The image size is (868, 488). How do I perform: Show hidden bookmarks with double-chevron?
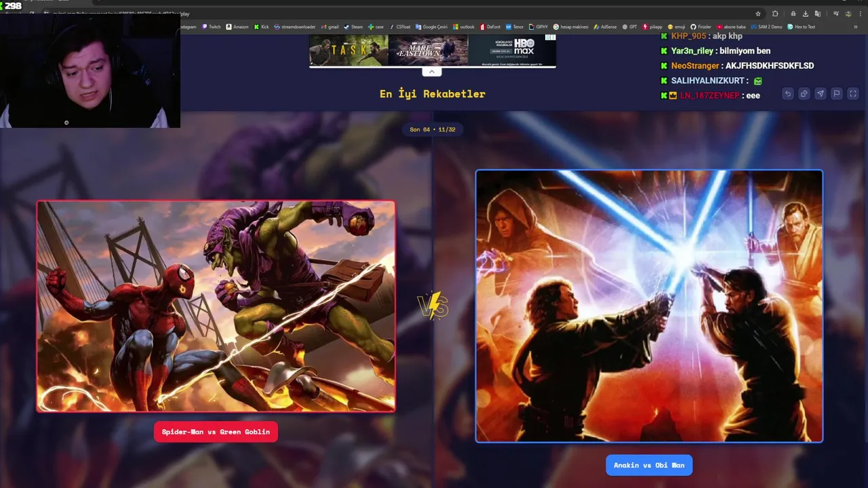point(855,27)
